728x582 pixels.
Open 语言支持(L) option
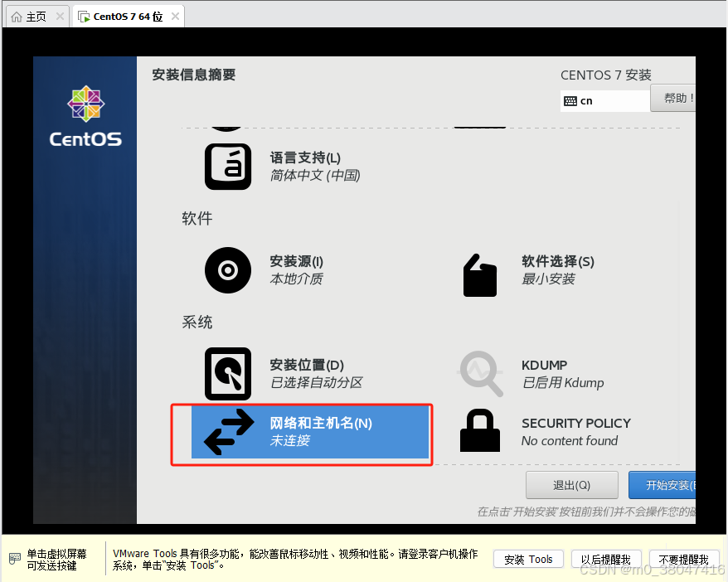click(305, 158)
